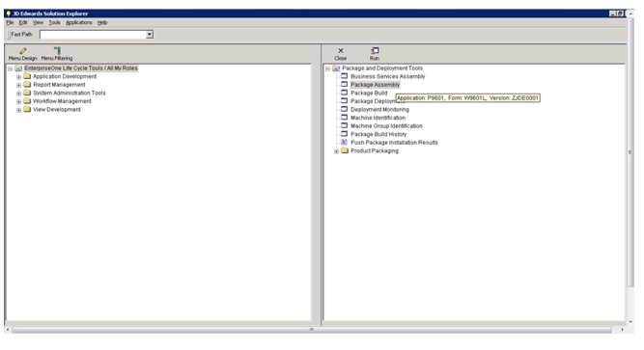Open the Edit menu

tap(23, 22)
